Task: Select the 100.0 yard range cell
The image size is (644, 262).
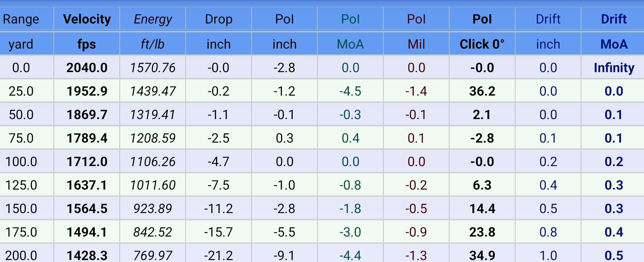Action: coord(21,162)
